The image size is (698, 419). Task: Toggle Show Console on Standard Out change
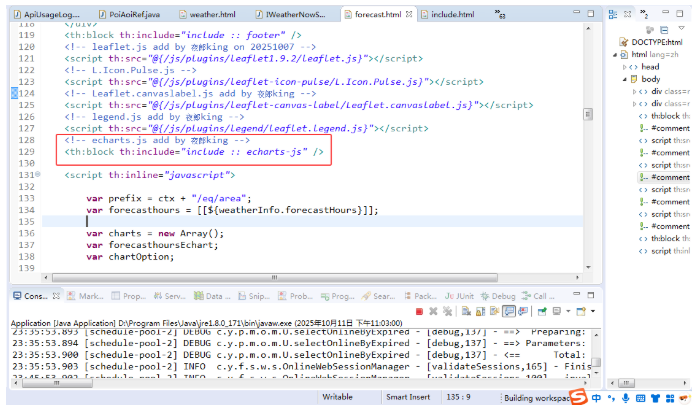coord(509,311)
